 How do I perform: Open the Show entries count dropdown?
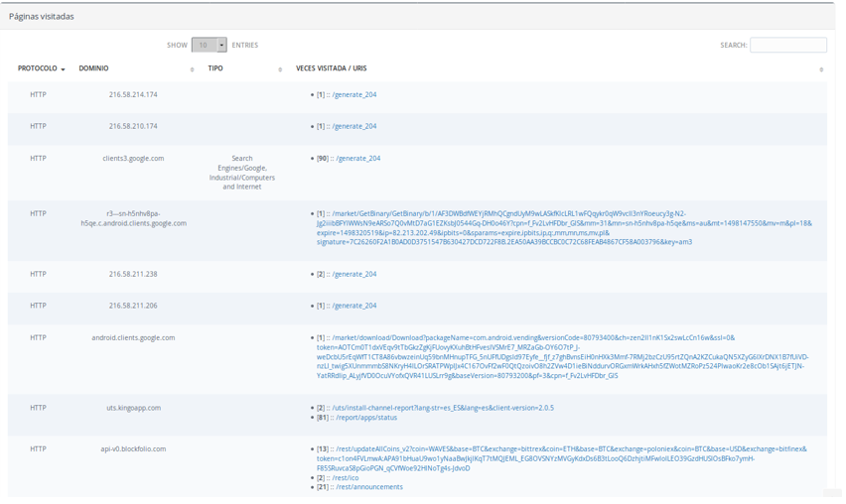point(209,45)
